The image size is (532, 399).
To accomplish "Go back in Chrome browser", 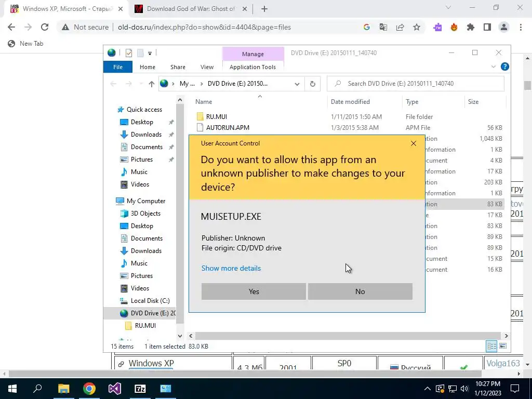I will pyautogui.click(x=11, y=27).
